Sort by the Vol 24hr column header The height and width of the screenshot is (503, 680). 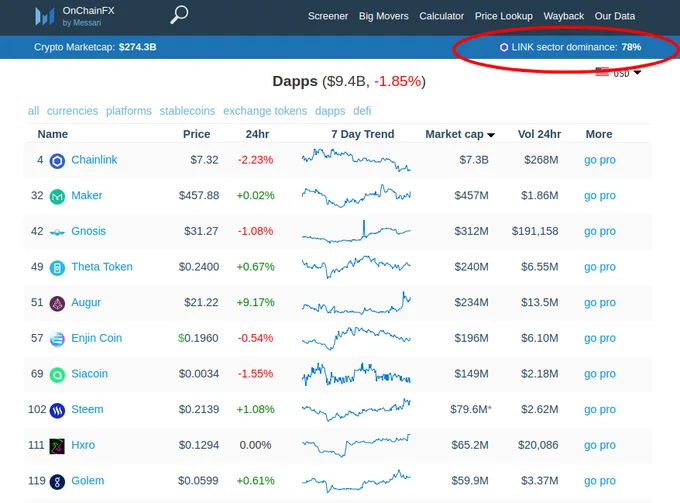(539, 134)
